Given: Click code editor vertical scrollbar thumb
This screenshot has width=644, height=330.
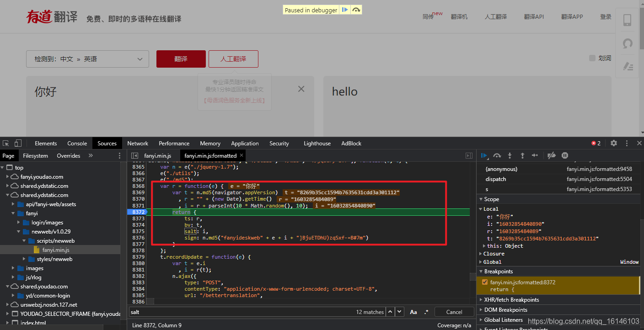Looking at the screenshot, I should (x=473, y=277).
